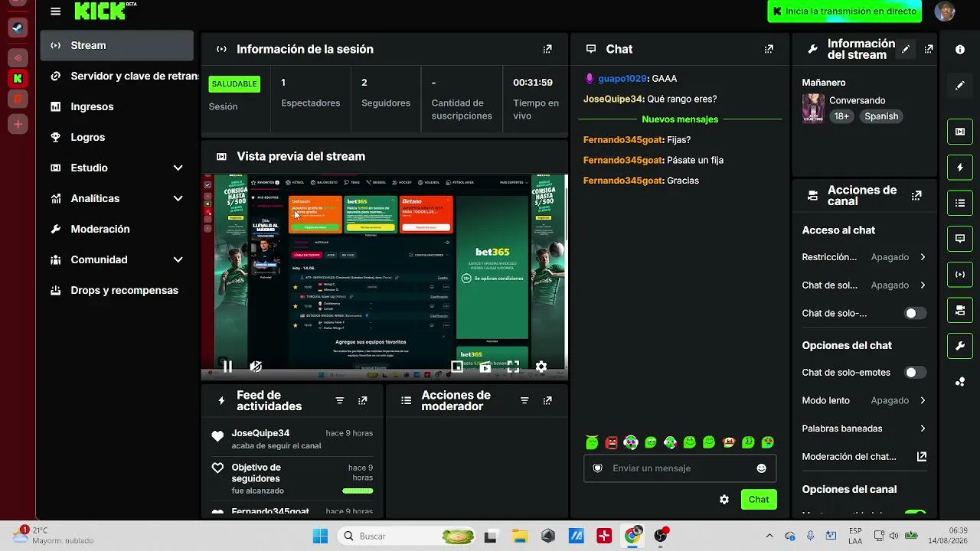Viewport: 980px width, 551px height.
Task: Filter the Acciones de moderador list
Action: point(524,400)
